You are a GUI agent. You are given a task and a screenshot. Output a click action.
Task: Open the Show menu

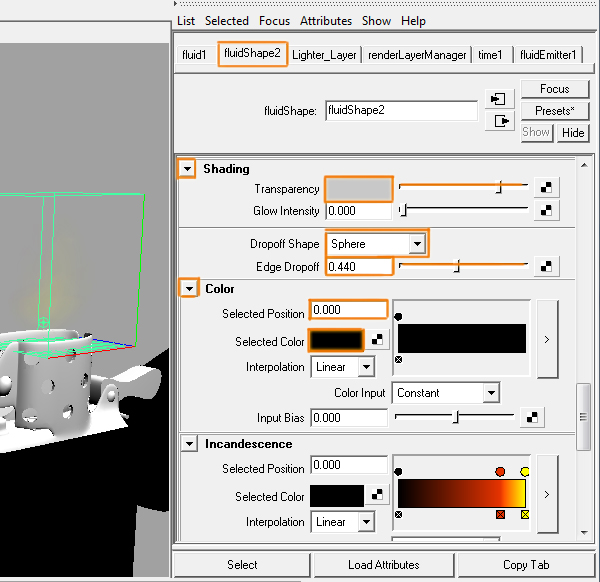(x=377, y=21)
